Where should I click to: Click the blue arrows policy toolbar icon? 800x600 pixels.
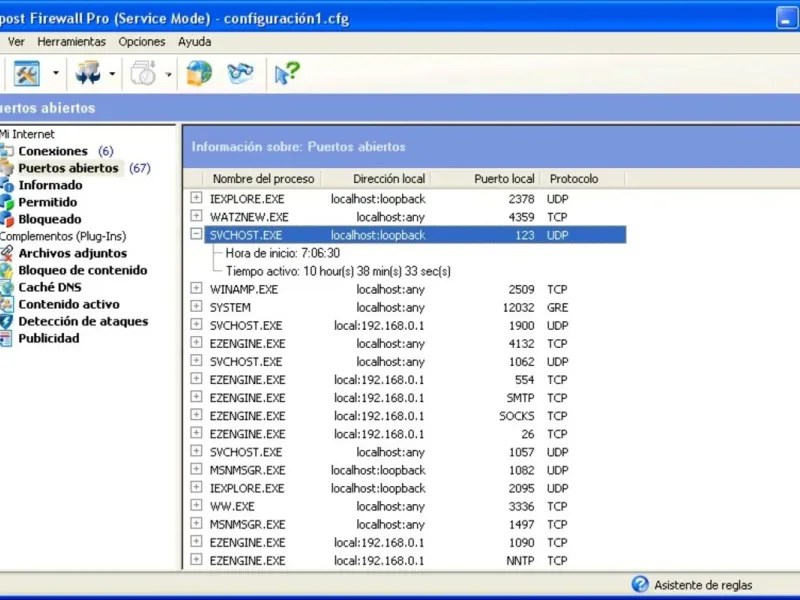[x=88, y=74]
